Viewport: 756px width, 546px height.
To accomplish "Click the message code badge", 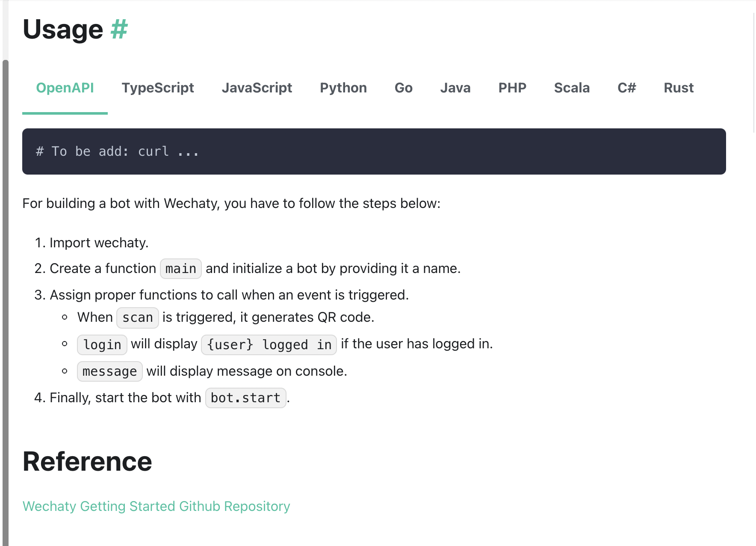I will coord(109,371).
